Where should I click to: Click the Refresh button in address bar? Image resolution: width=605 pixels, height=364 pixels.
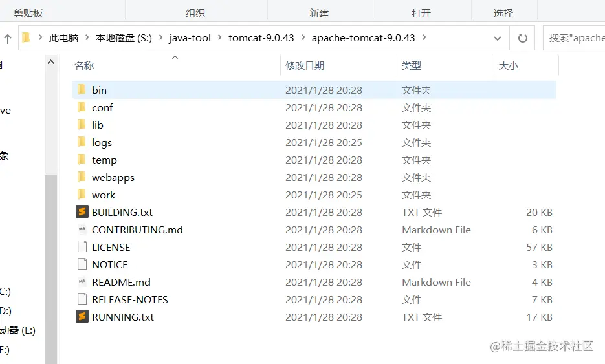(x=522, y=37)
